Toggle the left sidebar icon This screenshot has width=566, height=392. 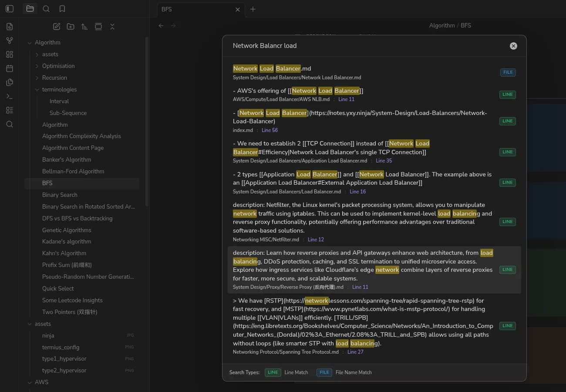(10, 9)
